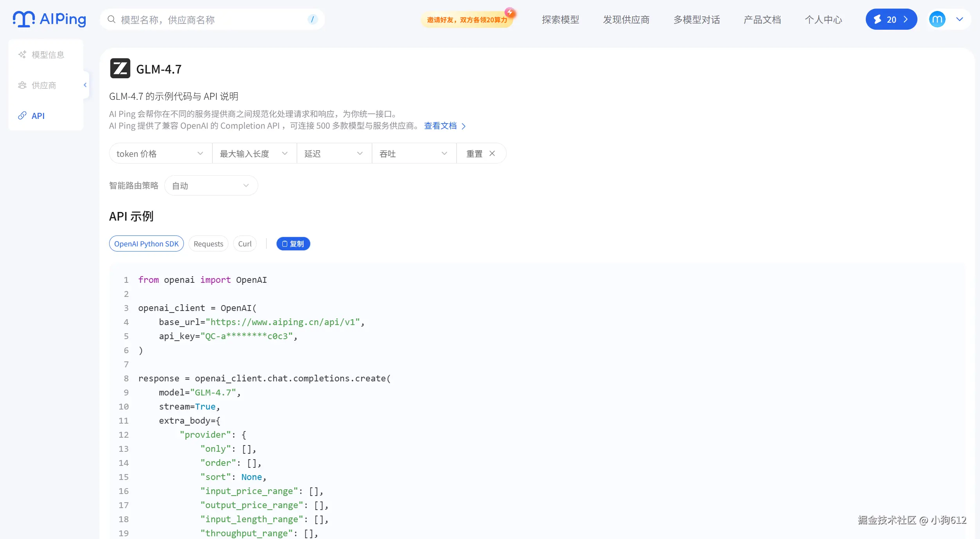Viewport: 980px width, 539px height.
Task: Collapse the sidebar with arrow handle
Action: click(85, 85)
